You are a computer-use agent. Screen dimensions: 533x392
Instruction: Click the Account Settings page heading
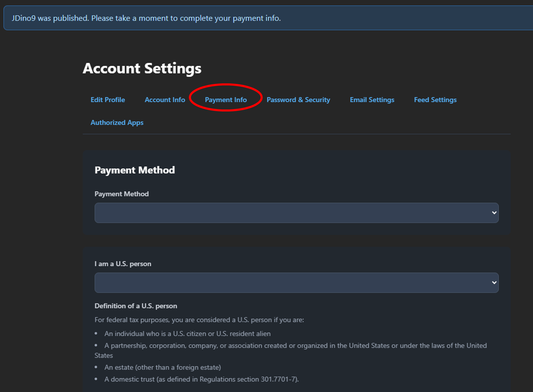pyautogui.click(x=142, y=68)
